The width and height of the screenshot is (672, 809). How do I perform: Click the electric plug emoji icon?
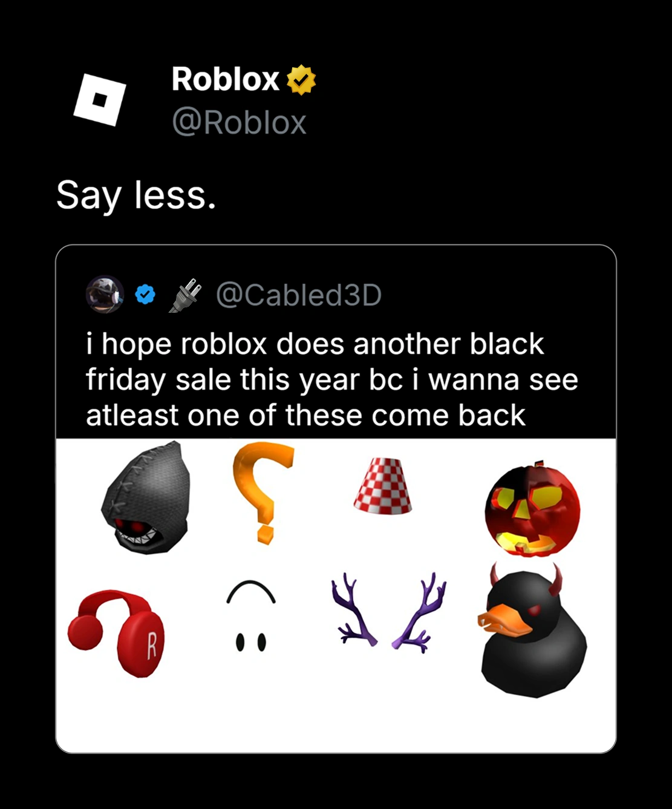tap(184, 295)
